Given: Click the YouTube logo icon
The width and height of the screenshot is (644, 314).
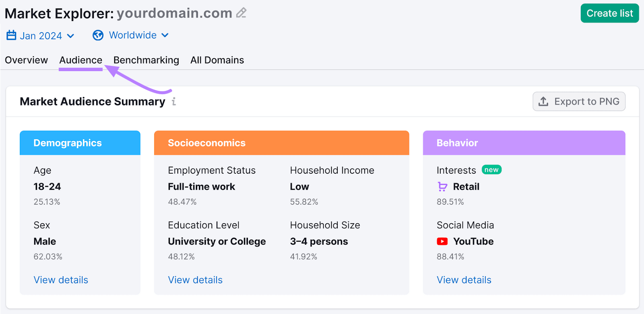Looking at the screenshot, I should click(442, 241).
